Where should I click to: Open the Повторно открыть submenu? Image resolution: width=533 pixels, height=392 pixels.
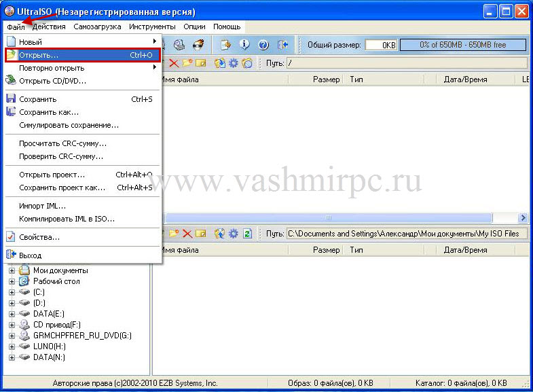pos(83,68)
